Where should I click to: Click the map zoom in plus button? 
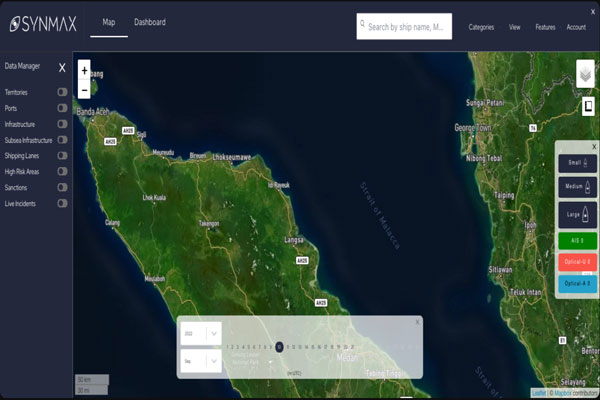coord(84,71)
